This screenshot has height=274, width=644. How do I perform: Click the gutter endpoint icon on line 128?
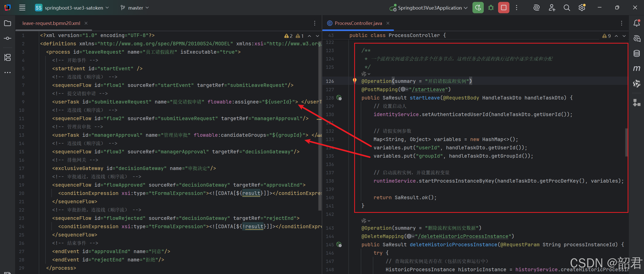(x=339, y=98)
